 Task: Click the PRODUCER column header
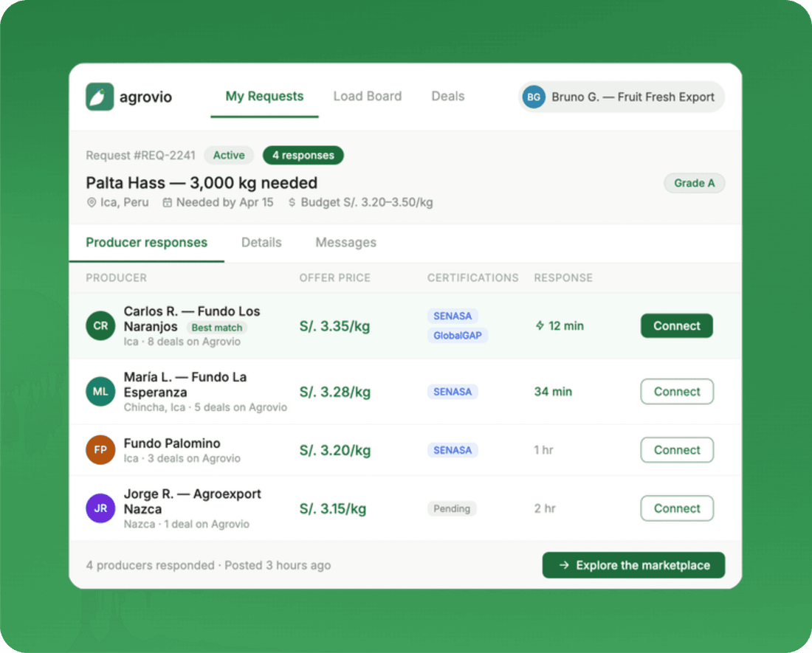(116, 278)
